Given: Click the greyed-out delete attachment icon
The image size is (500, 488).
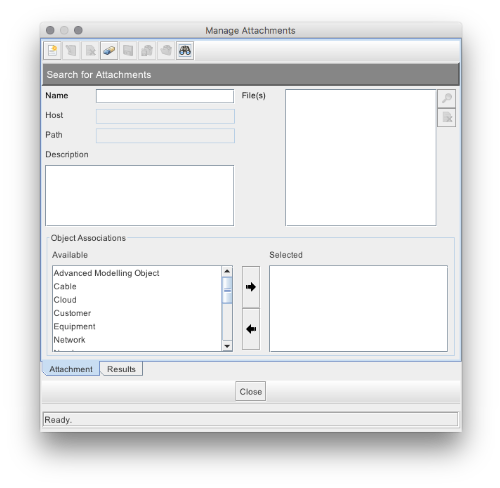Looking at the screenshot, I should click(x=90, y=51).
